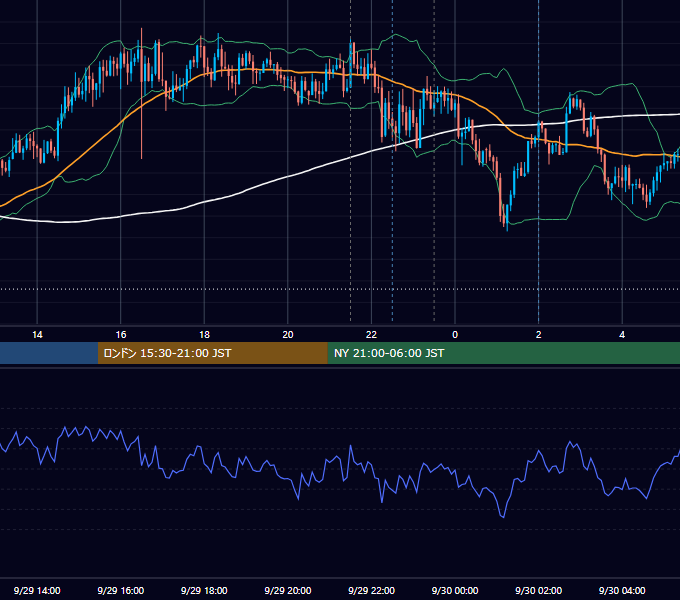The image size is (680, 600).
Task: Click the 9/30 04:00 time label
Action: click(622, 590)
